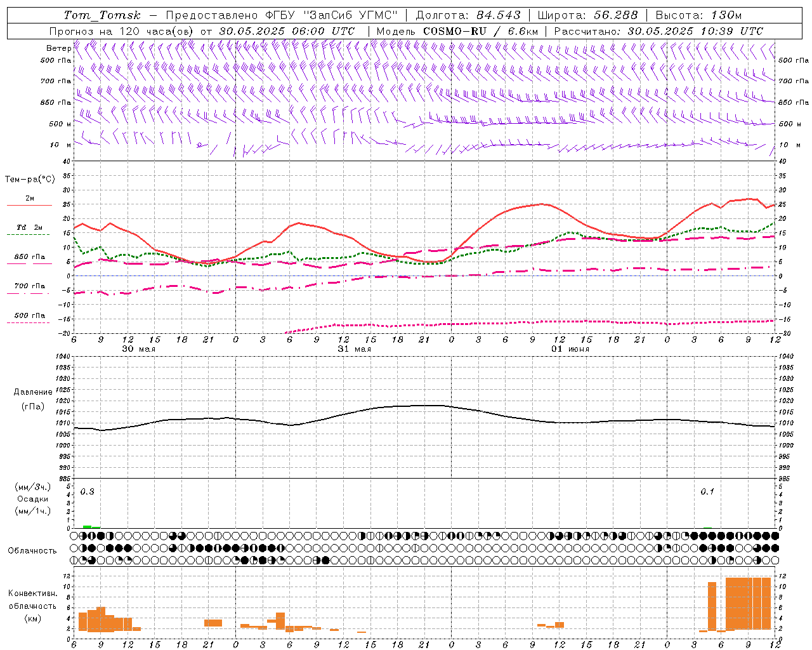Click the "850 гПа" entry in temperature legend

pos(30,257)
